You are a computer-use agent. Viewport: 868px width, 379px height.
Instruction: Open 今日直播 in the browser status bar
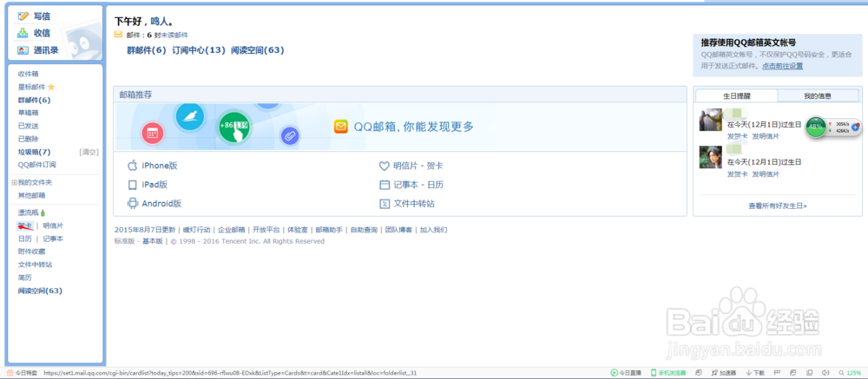[x=626, y=373]
